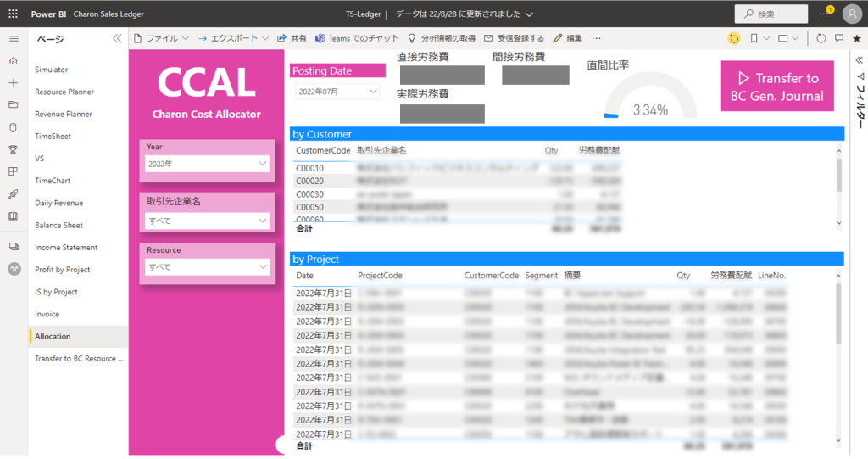Screen dimensions: 868x459
Task: Open the Balance Sheet page
Action: pyautogui.click(x=58, y=225)
